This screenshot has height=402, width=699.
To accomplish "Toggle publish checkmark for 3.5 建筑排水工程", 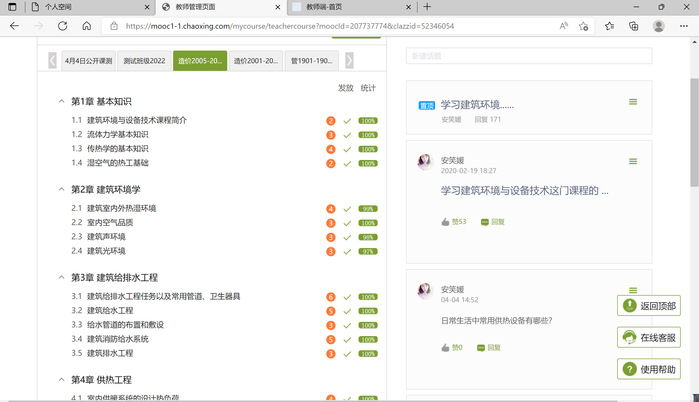I will pyautogui.click(x=347, y=353).
